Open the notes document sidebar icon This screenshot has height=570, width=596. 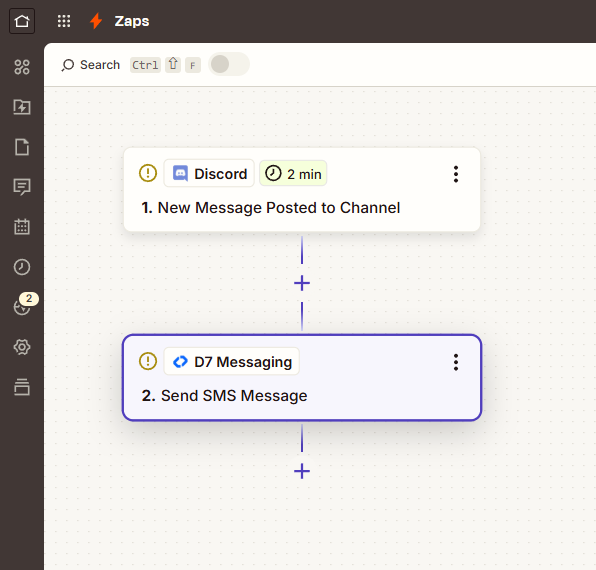[x=22, y=147]
